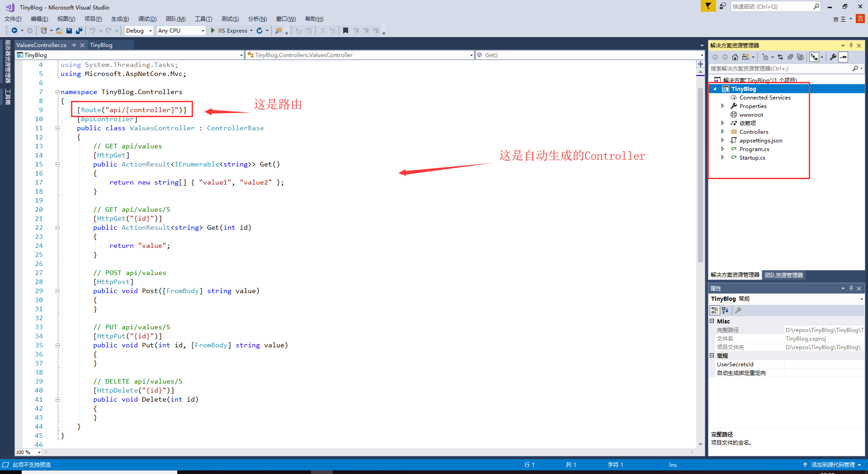Open the 文件(F) menu
The width and height of the screenshot is (868, 474).
click(13, 19)
